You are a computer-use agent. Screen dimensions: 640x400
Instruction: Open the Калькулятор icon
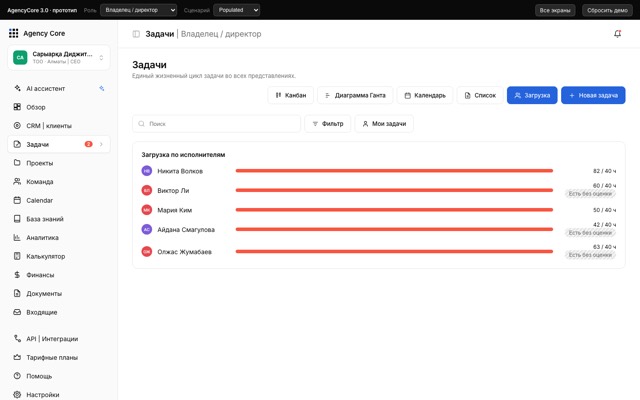tap(17, 256)
